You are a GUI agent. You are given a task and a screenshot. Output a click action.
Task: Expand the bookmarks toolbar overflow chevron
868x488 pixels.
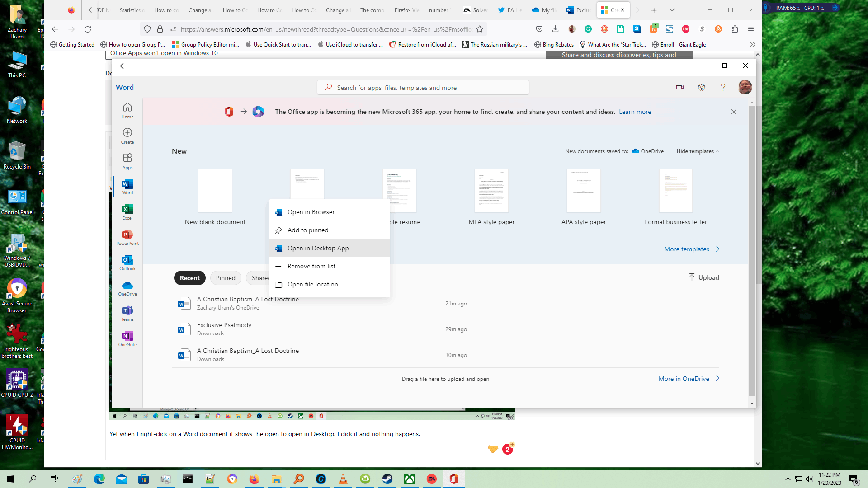(x=752, y=44)
